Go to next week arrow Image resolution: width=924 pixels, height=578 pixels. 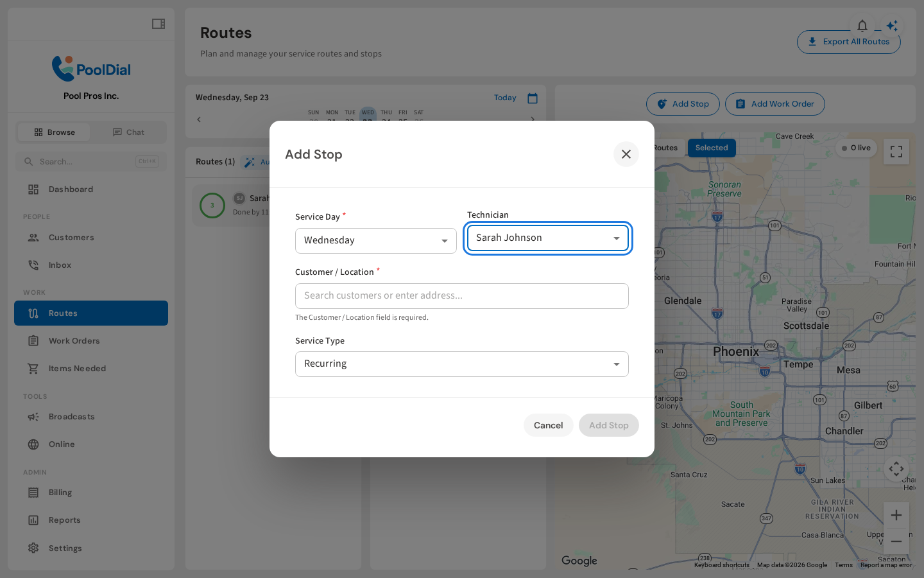coord(533,119)
